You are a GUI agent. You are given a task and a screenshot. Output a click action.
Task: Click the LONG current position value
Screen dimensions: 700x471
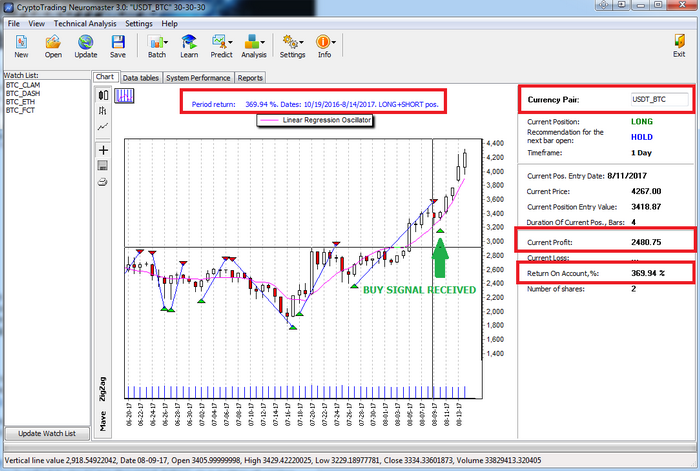click(642, 121)
